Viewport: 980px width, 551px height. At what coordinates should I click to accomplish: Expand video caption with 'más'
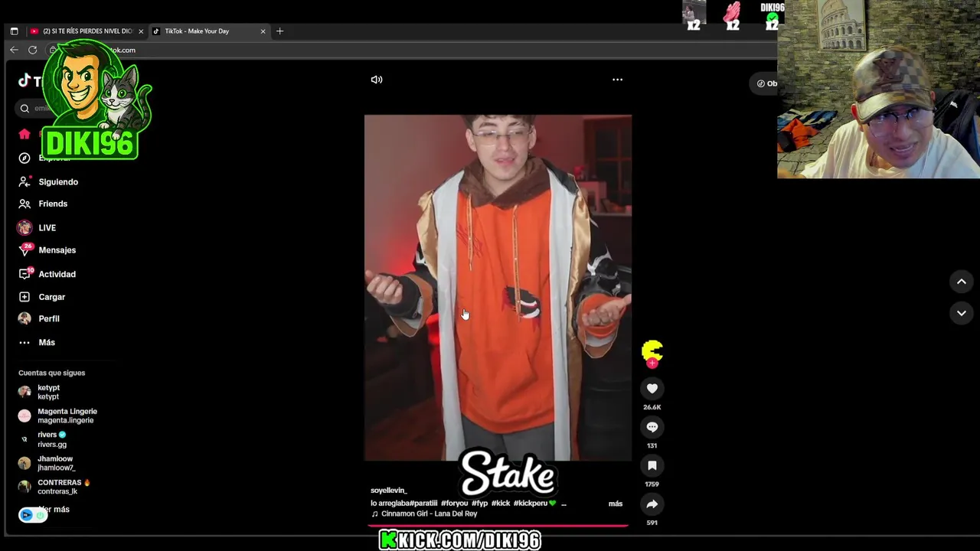(x=616, y=504)
